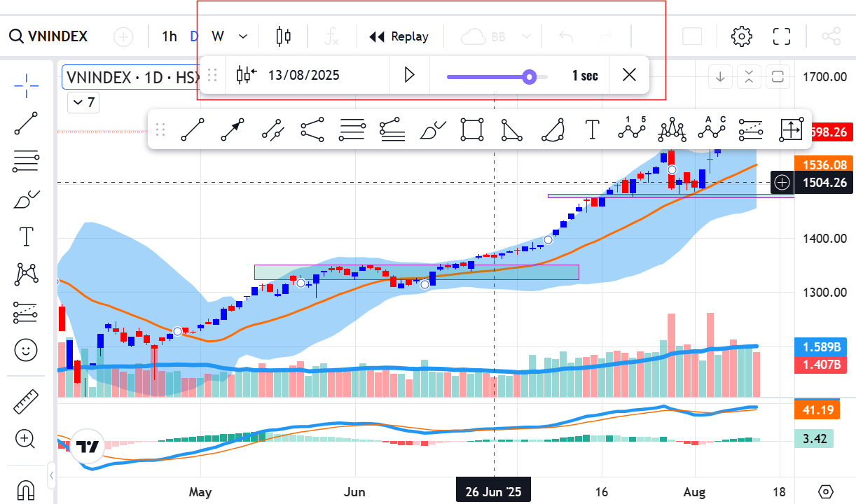Expand the collapsed 7 indicators legend
This screenshot has height=504, width=856.
pos(83,103)
